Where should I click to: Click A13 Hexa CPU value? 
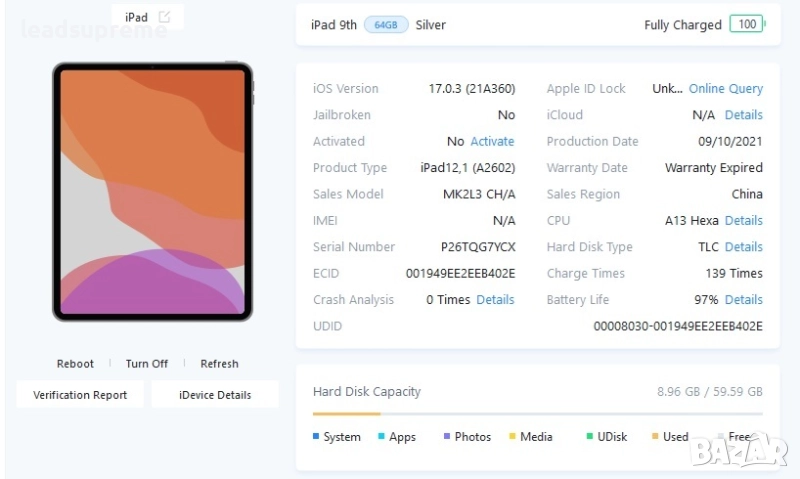coord(691,220)
